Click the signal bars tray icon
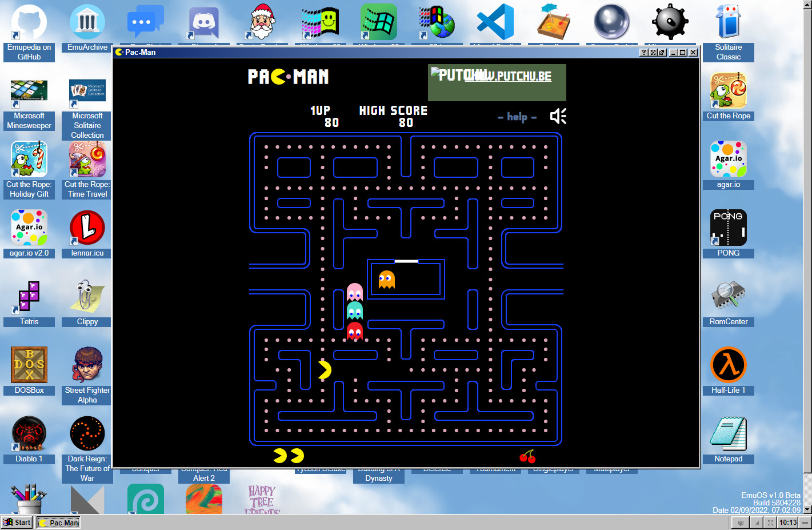Viewport: 812px width, 530px height. coord(756,523)
